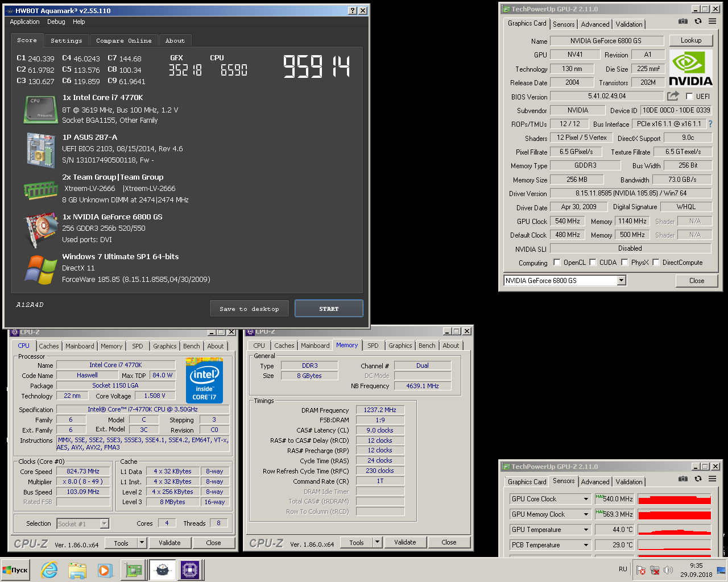Click Validate button in right CPU-Z window
728x582 pixels.
405,542
